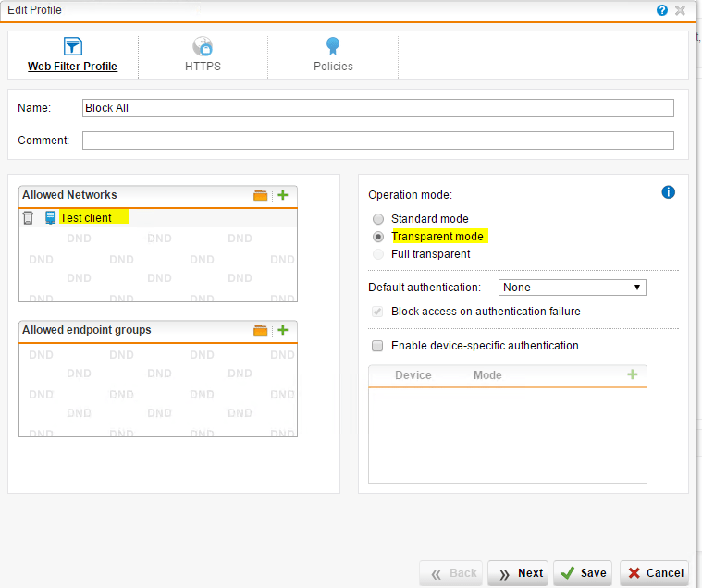Open the Default authentication dropdown
702x588 pixels.
tap(573, 288)
